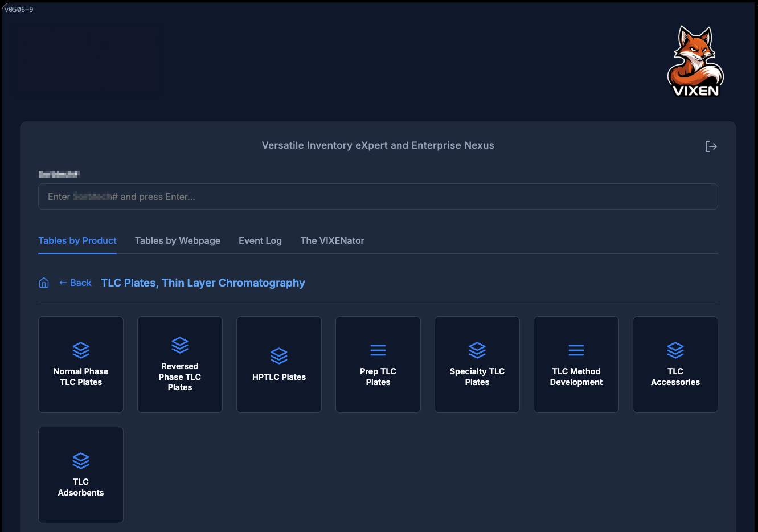Switch to Tables by Product tab
Image resolution: width=758 pixels, height=532 pixels.
[77, 240]
